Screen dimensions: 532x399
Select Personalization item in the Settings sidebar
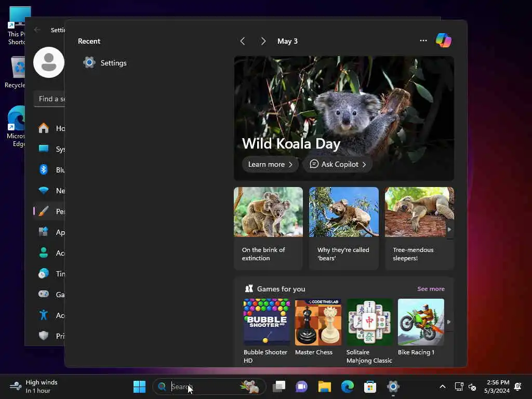(49, 211)
